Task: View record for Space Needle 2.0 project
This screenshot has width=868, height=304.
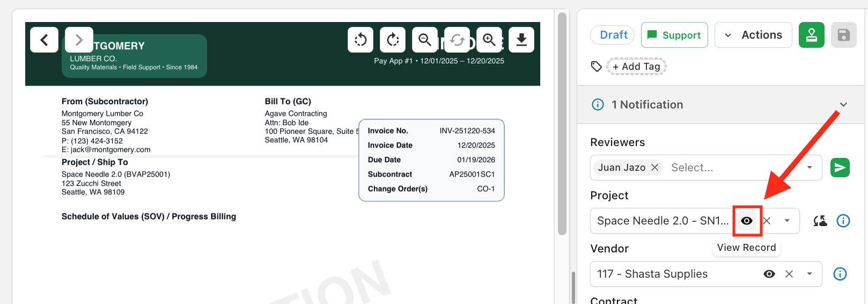Action: [x=747, y=221]
